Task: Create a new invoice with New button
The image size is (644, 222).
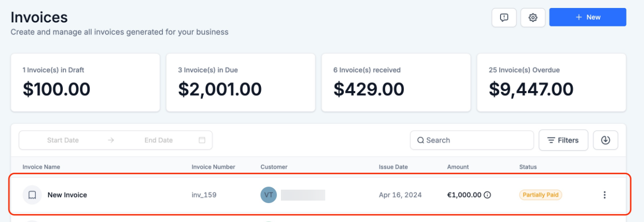Action: (x=588, y=17)
